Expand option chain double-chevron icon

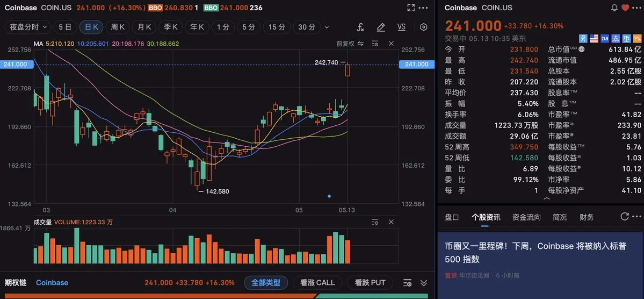point(424,283)
